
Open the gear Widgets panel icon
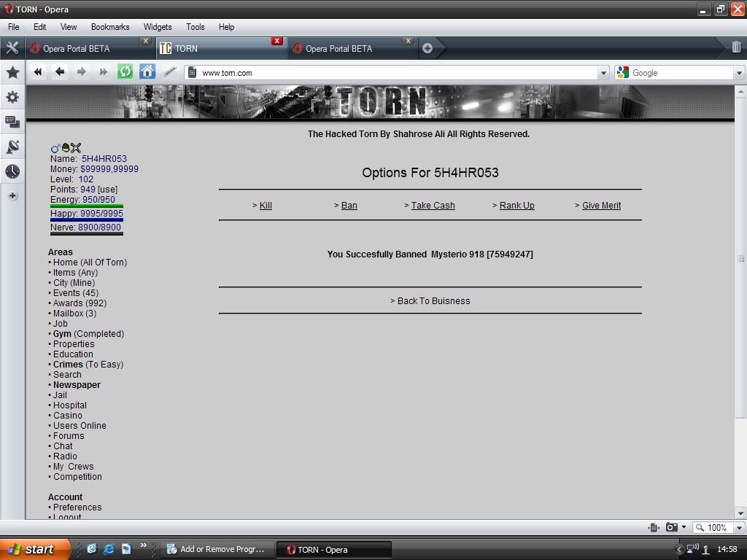coord(12,97)
